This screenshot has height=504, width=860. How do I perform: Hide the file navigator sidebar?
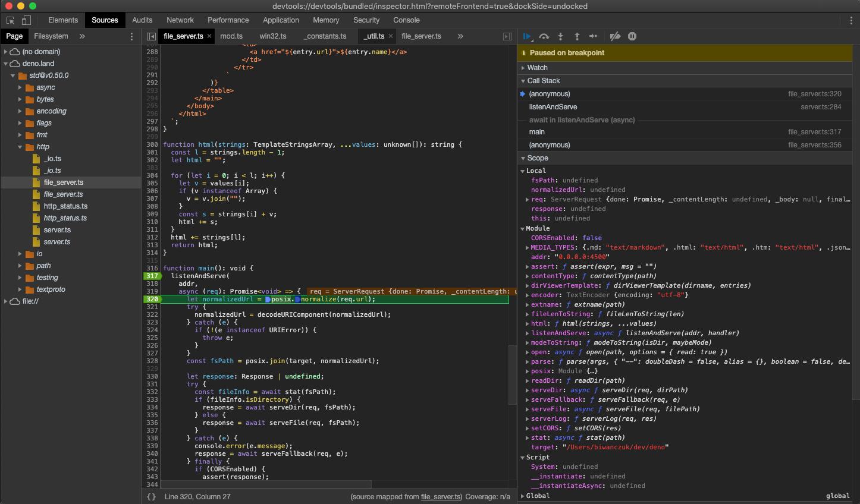pos(151,36)
